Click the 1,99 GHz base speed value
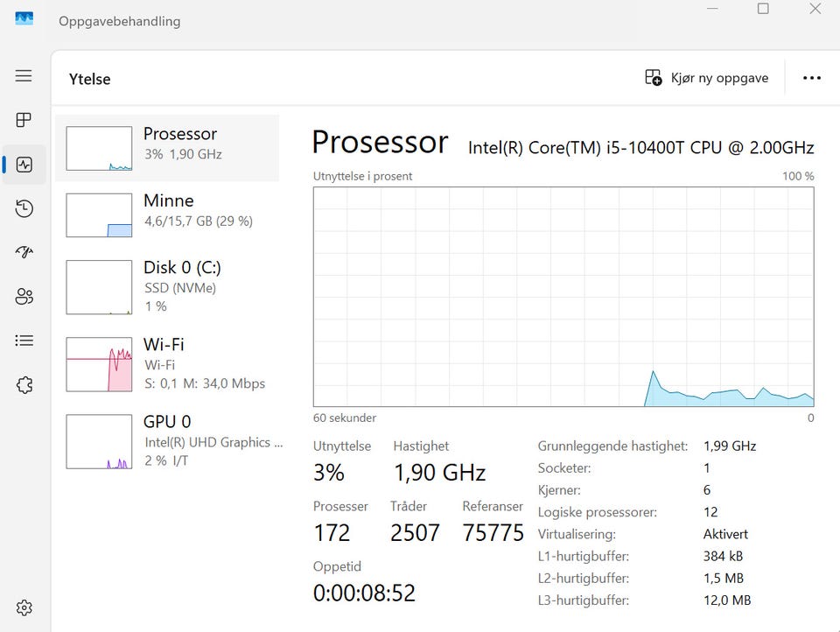840x632 pixels. [730, 446]
